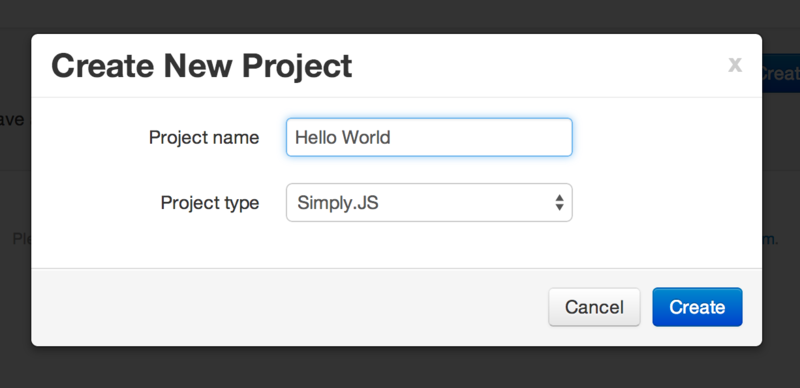Viewport: 800px width, 388px height.
Task: Cancel the new project creation
Action: 594,307
